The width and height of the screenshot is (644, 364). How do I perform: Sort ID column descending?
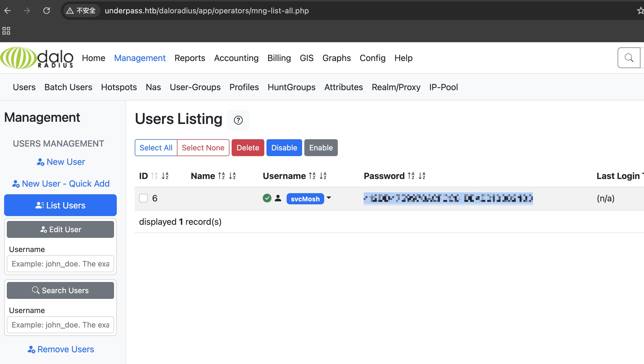point(165,176)
